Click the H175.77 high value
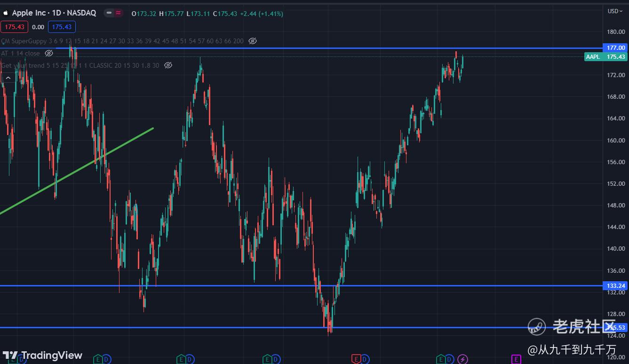 point(171,14)
